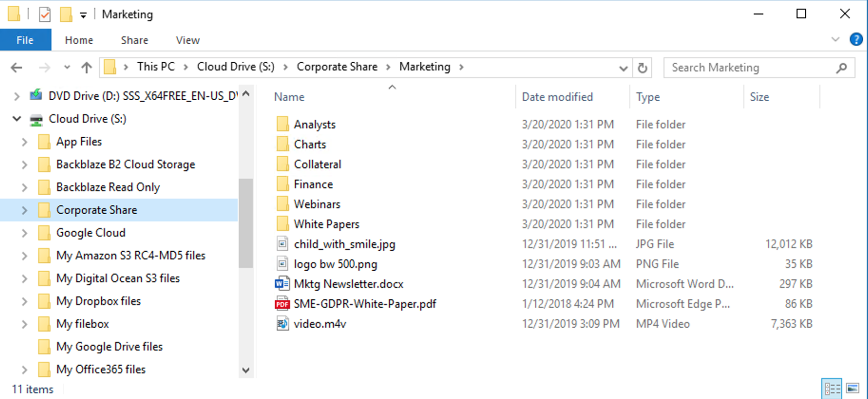
Task: Click the Properties icon in quick access toolbar
Action: click(x=45, y=15)
